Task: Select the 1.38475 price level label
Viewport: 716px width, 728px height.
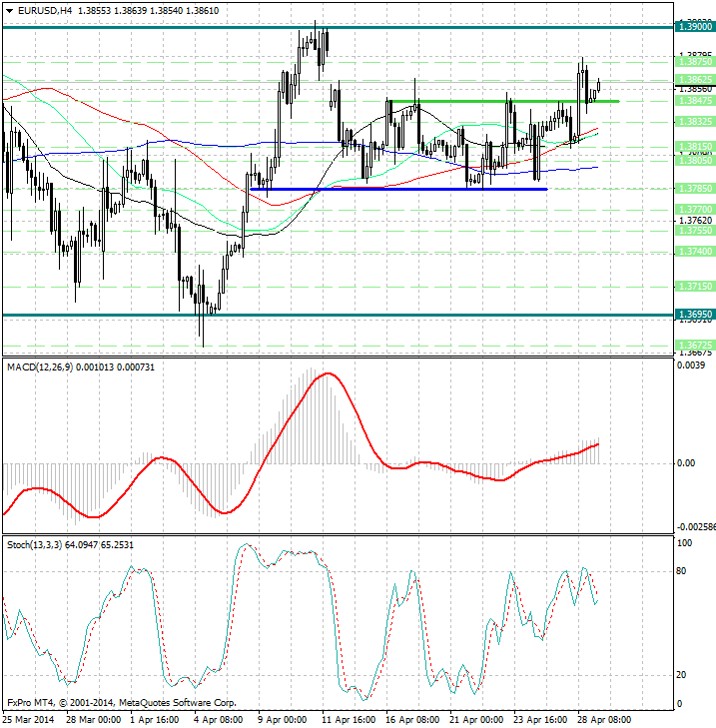Action: point(695,100)
